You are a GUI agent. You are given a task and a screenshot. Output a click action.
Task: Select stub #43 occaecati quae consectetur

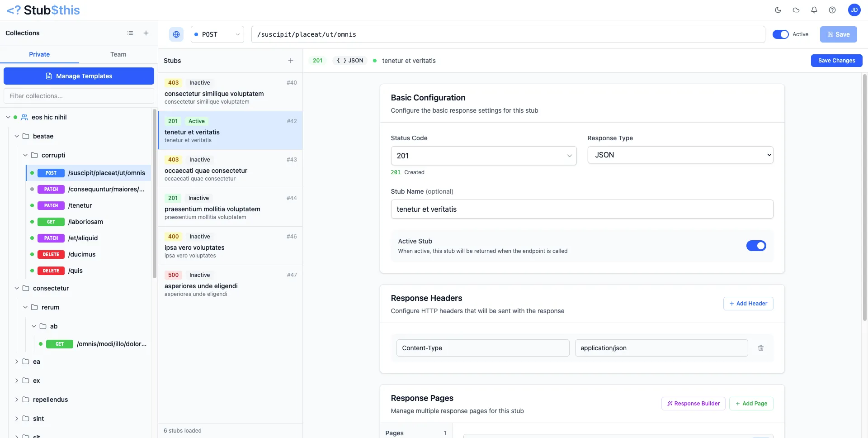230,169
